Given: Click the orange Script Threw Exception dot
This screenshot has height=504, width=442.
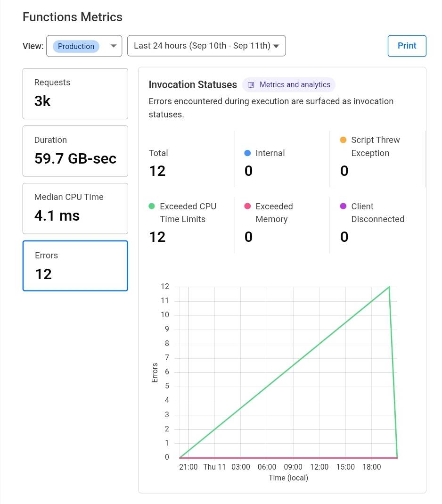Looking at the screenshot, I should pos(343,140).
